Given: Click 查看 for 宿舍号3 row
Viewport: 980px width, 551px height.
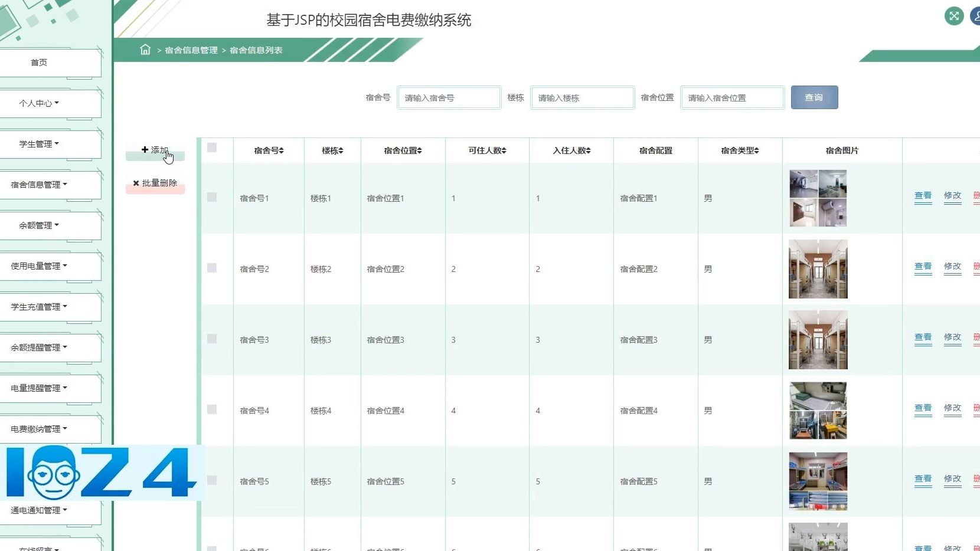Looking at the screenshot, I should (923, 337).
